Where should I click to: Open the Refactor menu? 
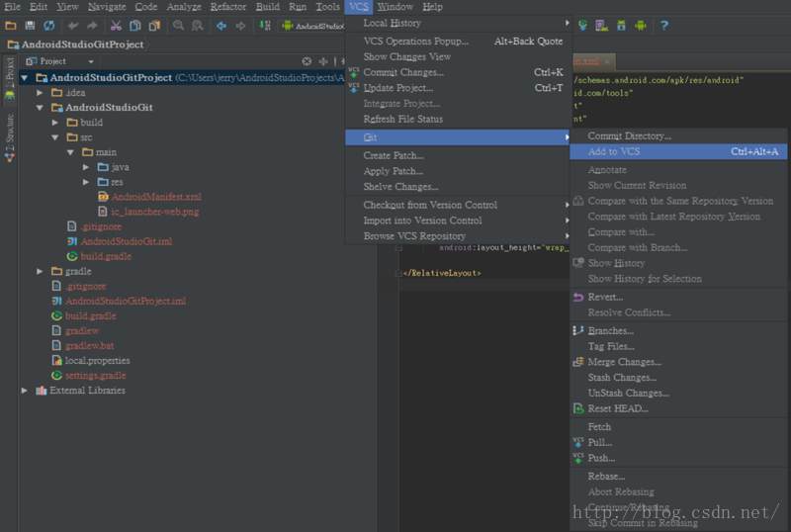point(228,7)
